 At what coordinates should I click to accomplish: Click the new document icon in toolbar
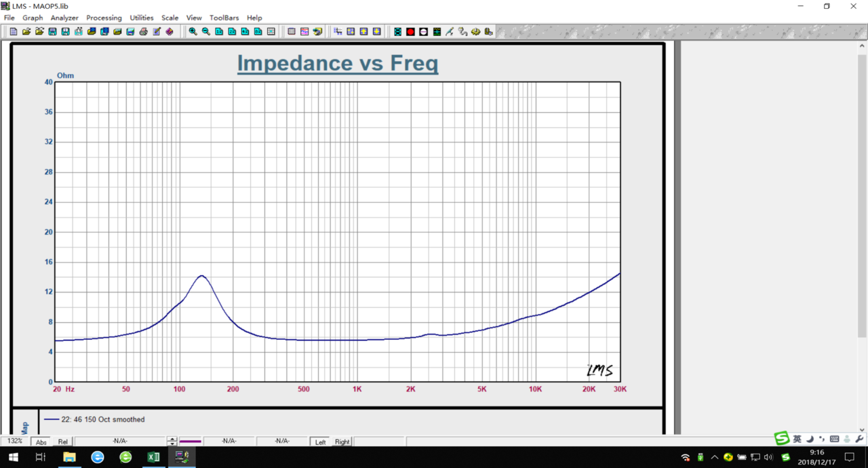pos(13,32)
